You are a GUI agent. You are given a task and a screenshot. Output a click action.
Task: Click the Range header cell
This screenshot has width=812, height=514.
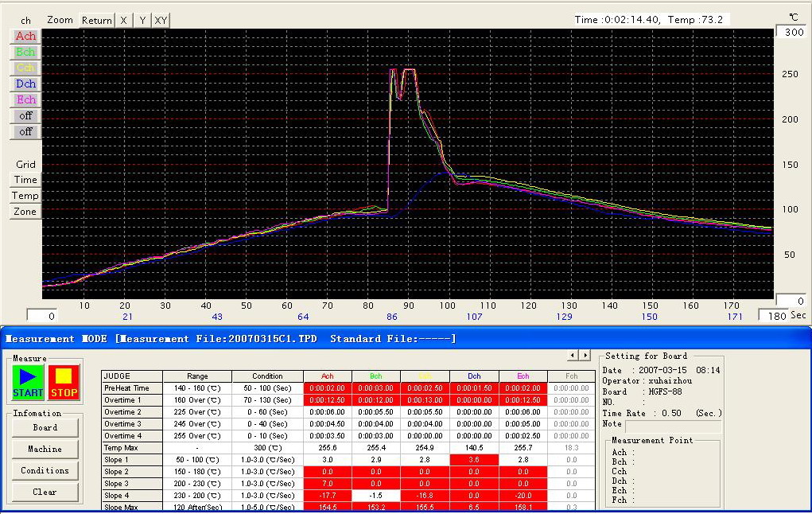pyautogui.click(x=197, y=376)
